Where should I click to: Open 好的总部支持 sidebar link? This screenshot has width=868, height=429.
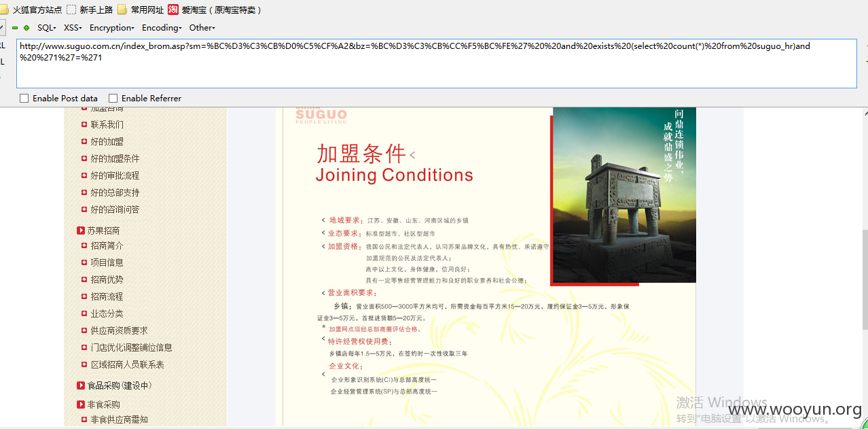[x=115, y=192]
